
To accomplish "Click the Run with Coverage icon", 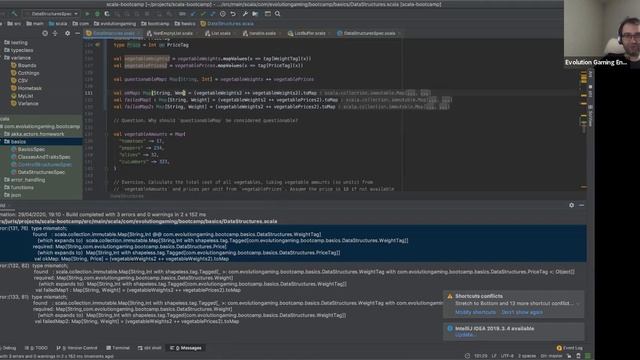I will pyautogui.click(x=107, y=14).
